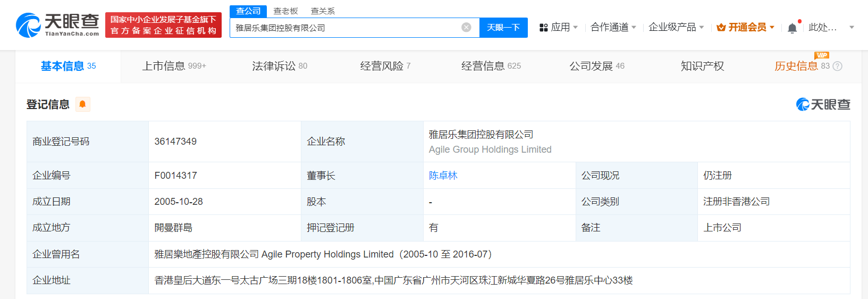Open the Tianyancha logo homepage
Image resolution: width=868 pixels, height=299 pixels.
tap(57, 25)
